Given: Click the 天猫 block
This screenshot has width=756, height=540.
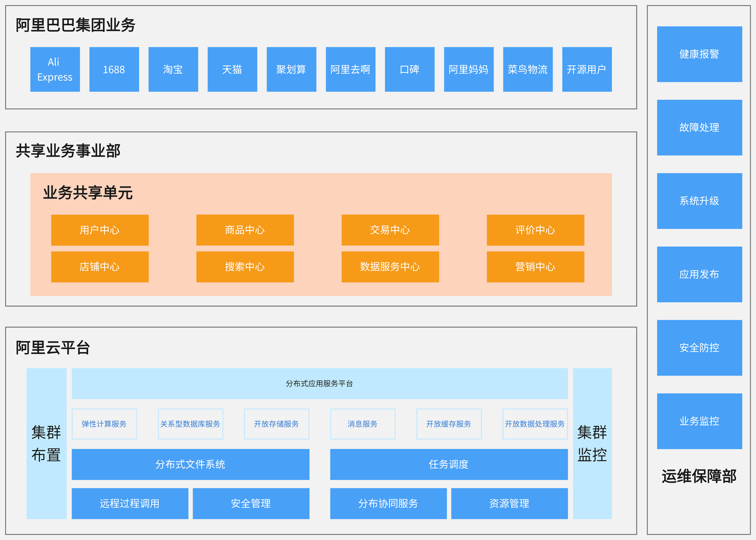Looking at the screenshot, I should [232, 69].
